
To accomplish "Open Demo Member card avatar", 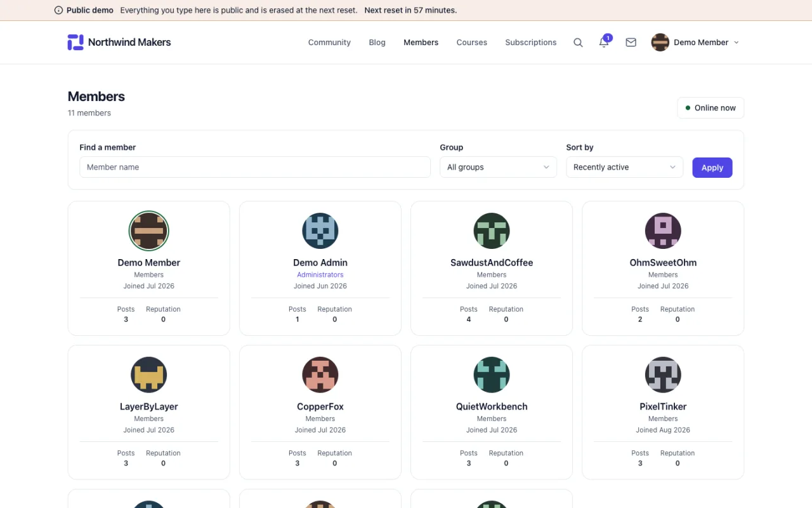I will [x=149, y=231].
